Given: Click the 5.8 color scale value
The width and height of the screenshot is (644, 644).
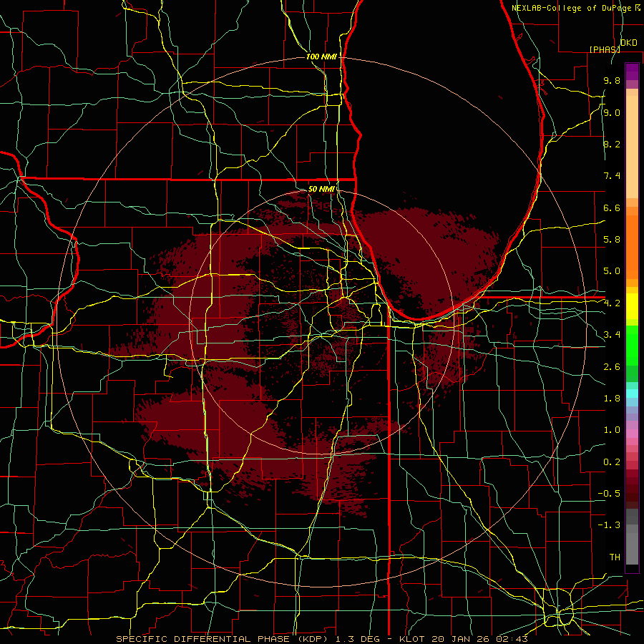Looking at the screenshot, I should (x=612, y=240).
